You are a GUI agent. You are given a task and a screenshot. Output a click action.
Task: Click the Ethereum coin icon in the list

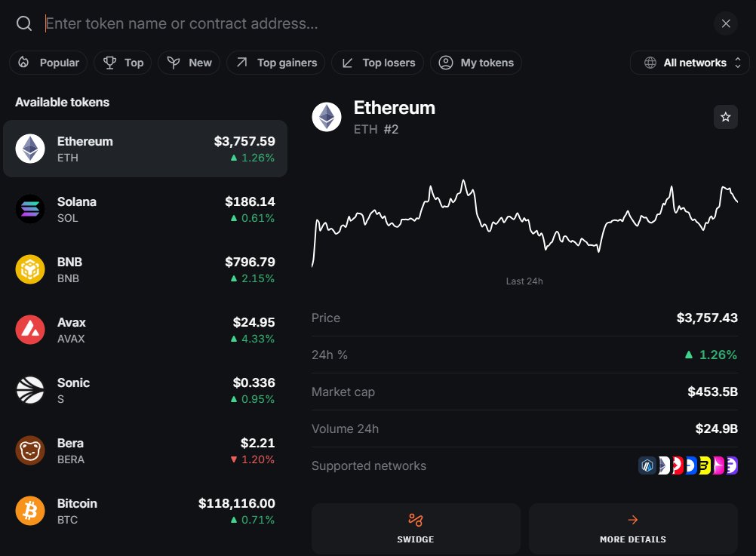30,149
